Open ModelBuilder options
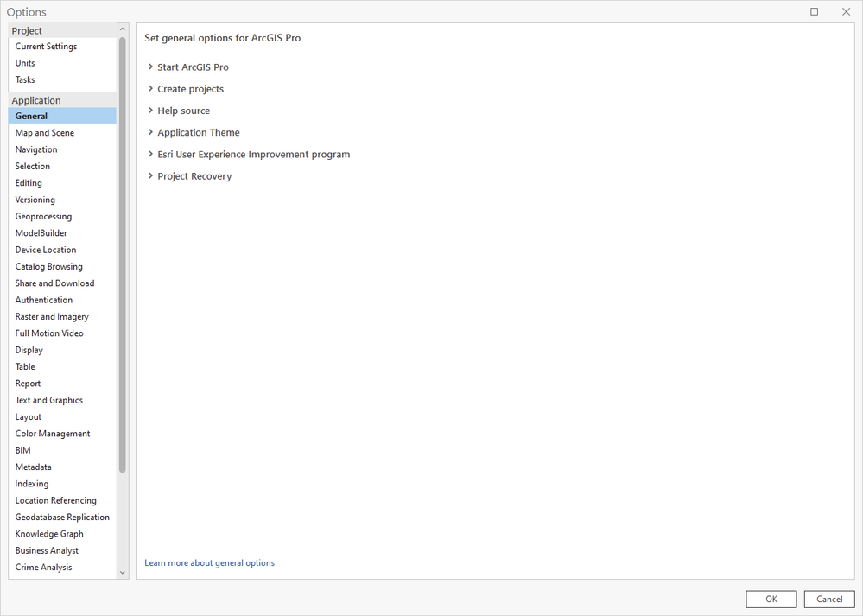The image size is (863, 616). pyautogui.click(x=62, y=233)
